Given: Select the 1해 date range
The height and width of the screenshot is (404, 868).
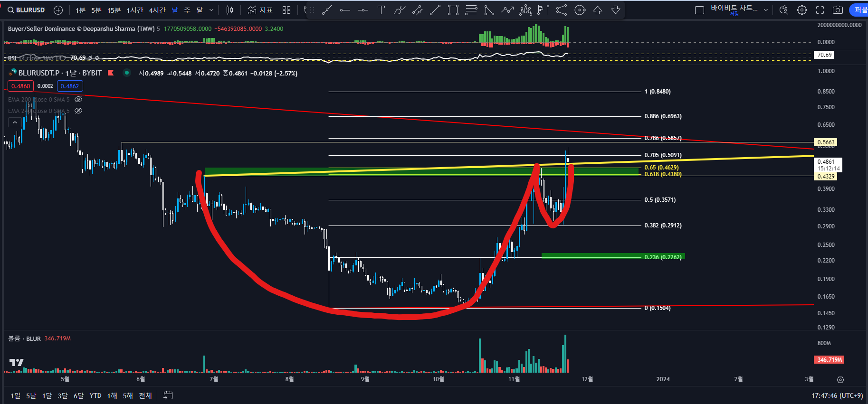Looking at the screenshot, I should click(112, 395).
